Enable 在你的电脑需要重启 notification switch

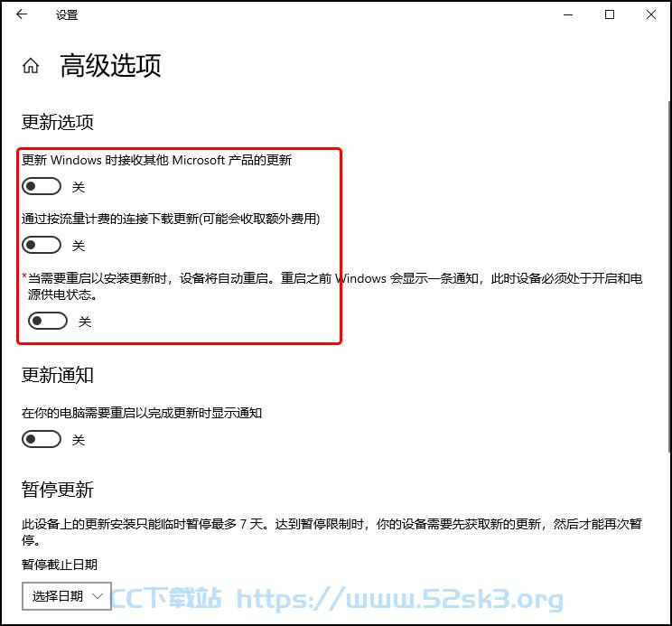point(42,439)
